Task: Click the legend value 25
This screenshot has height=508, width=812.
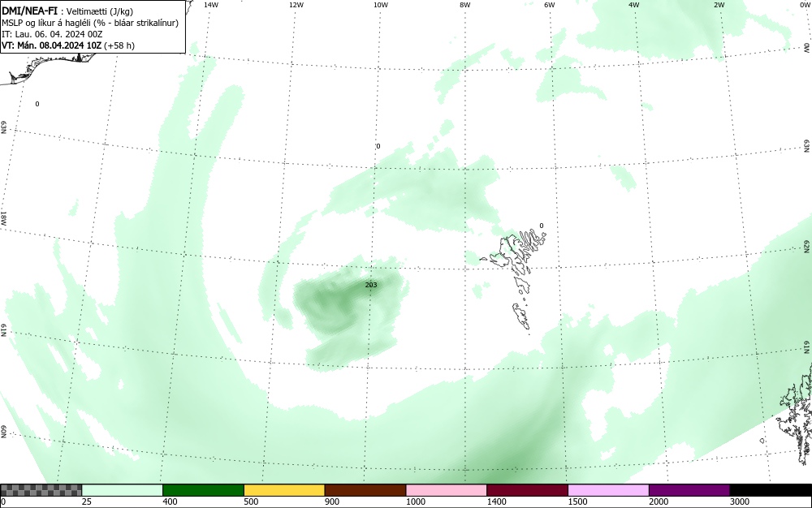Action: coord(87,502)
